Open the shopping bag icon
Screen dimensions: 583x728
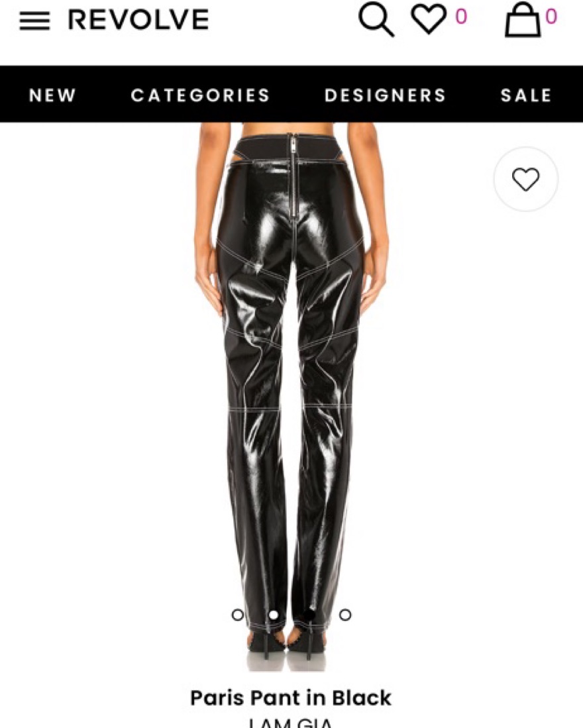(x=523, y=19)
